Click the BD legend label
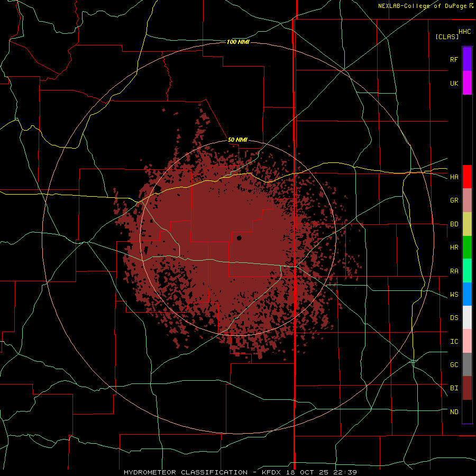476x476 pixels. (454, 224)
